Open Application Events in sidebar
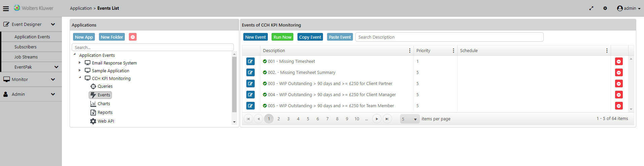This screenshot has width=644, height=166. point(32,37)
